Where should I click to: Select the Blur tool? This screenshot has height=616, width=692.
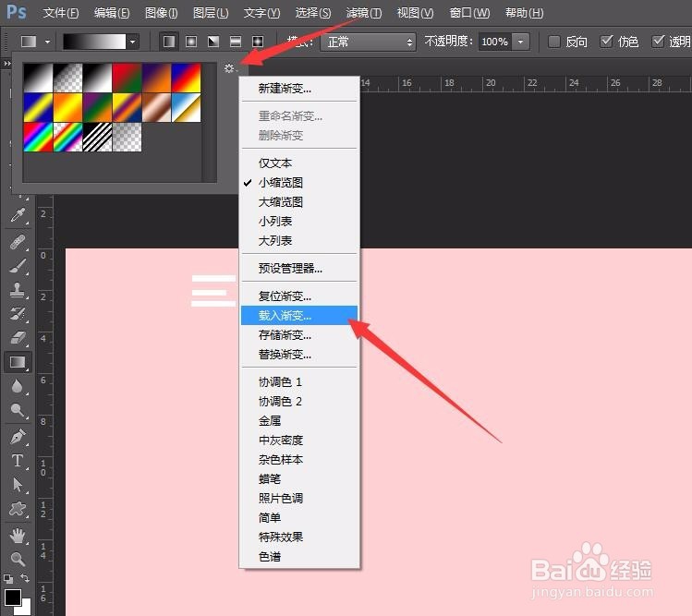(x=18, y=387)
